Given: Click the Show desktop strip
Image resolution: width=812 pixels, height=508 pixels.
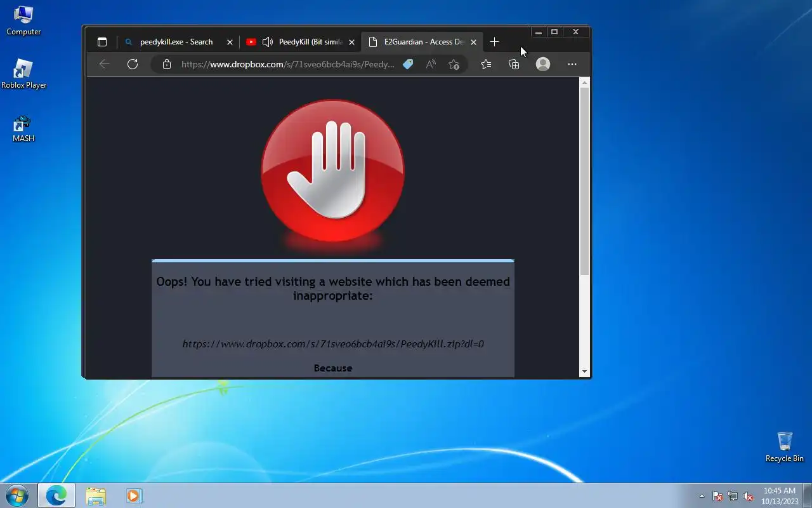Looking at the screenshot, I should click(x=807, y=496).
